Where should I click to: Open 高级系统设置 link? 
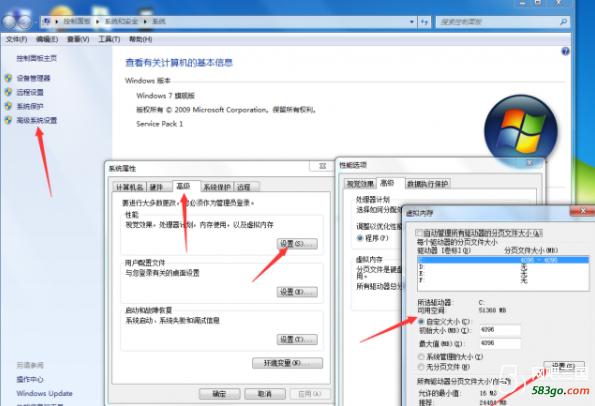click(x=37, y=120)
